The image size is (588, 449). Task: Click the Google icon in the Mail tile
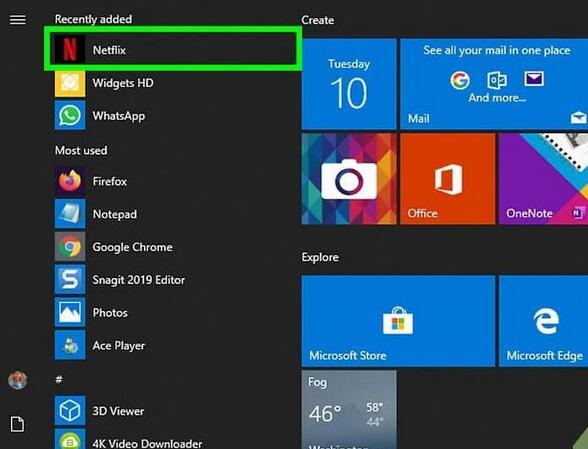click(x=460, y=80)
